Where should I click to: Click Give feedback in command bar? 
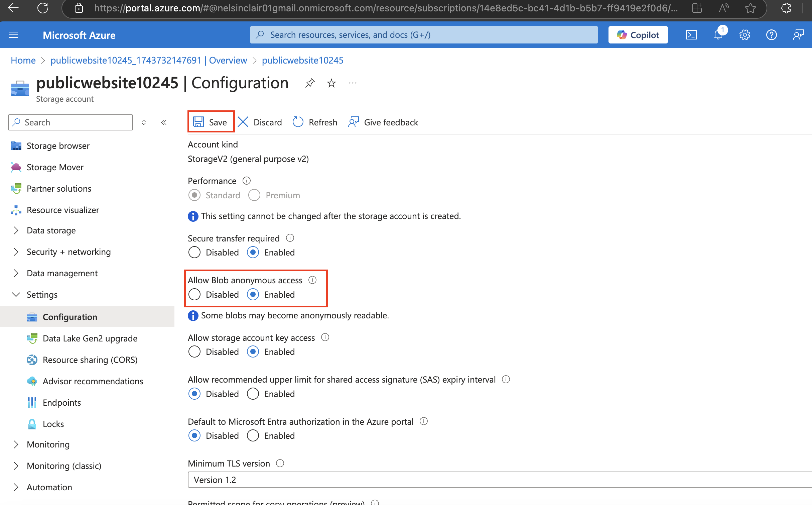point(383,122)
